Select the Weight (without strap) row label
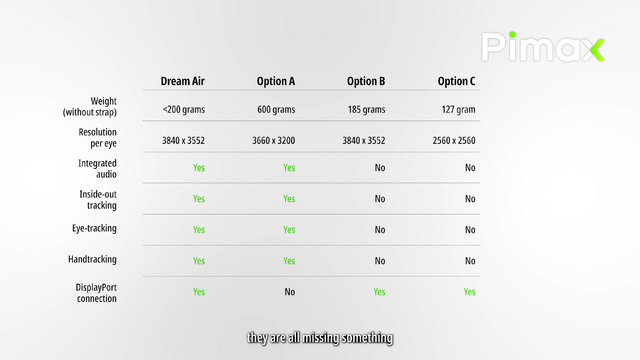This screenshot has height=360, width=640. point(90,107)
